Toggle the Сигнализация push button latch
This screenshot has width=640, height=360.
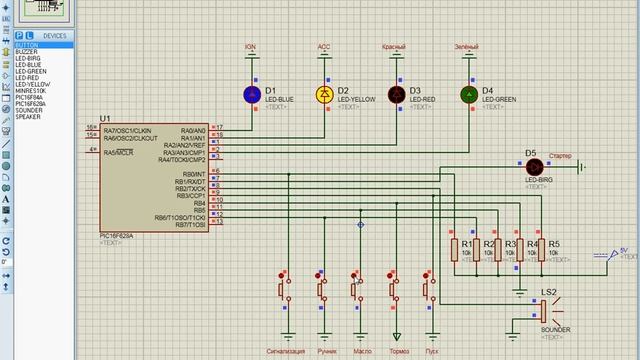(281, 276)
